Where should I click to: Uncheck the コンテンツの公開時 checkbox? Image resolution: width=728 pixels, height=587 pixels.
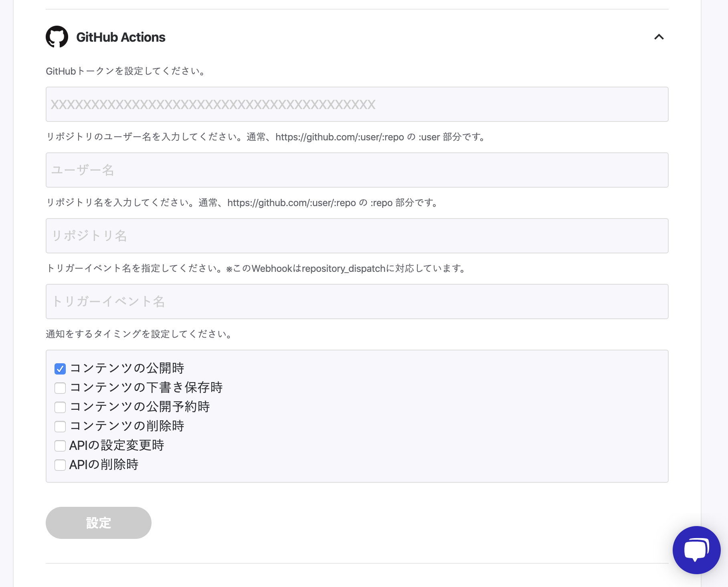coord(60,369)
